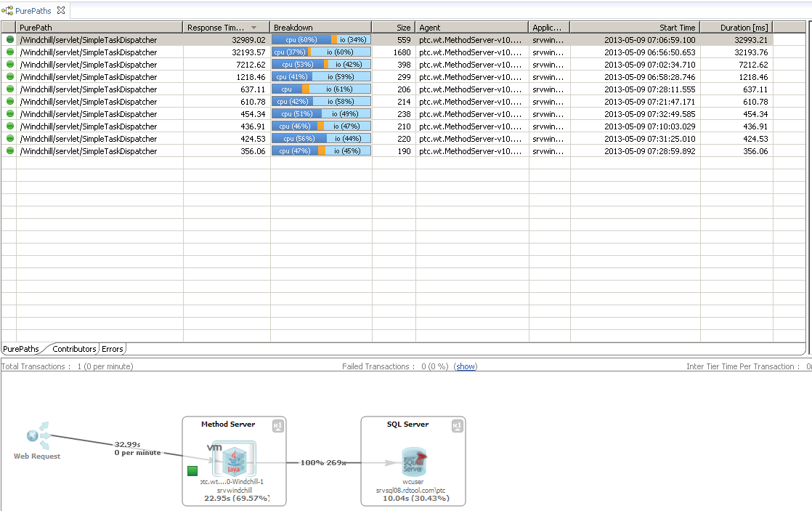The image size is (812, 511).
Task: Click breakdown bar cpu (56%) io (44%)
Action: click(321, 138)
